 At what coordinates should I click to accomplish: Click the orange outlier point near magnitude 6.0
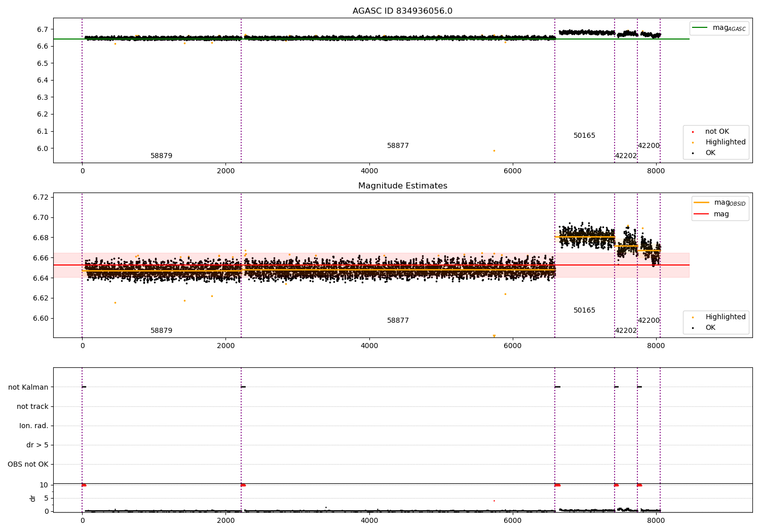coord(494,150)
